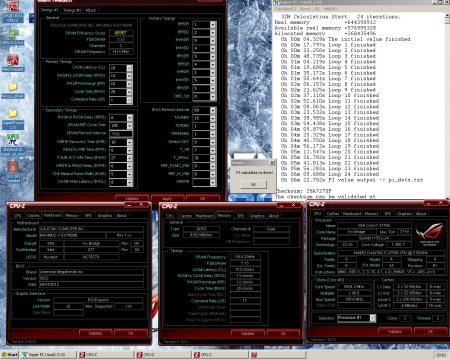
Task: Click the taskbar clock
Action: (x=441, y=355)
